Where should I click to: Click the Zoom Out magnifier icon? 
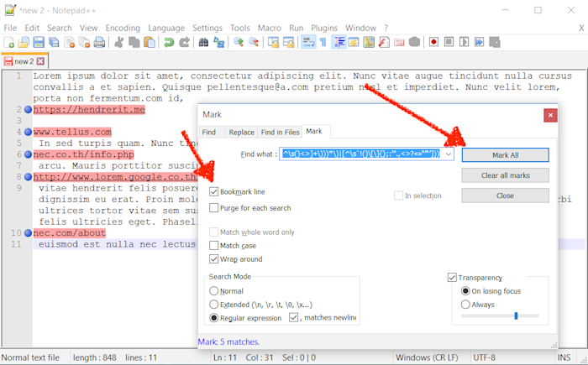[254, 42]
